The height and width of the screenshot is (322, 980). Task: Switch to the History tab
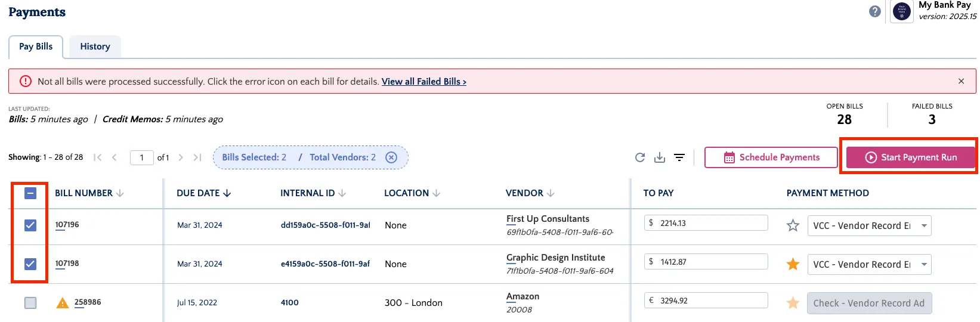(95, 47)
